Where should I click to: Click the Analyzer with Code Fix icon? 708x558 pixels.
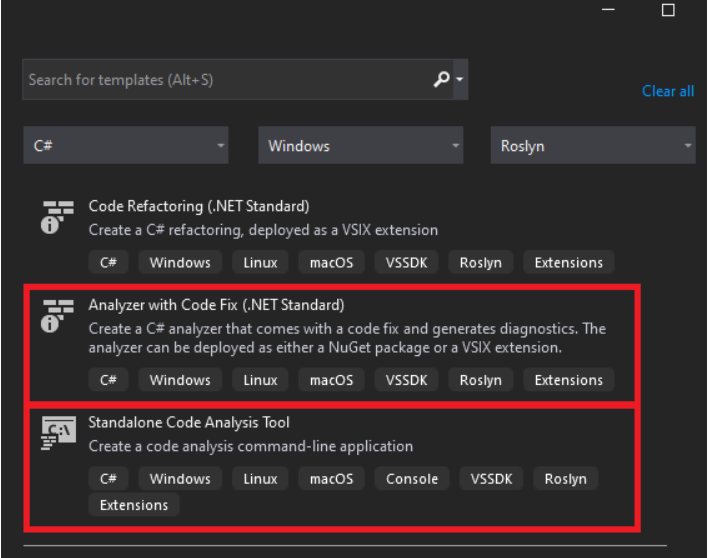coord(59,315)
